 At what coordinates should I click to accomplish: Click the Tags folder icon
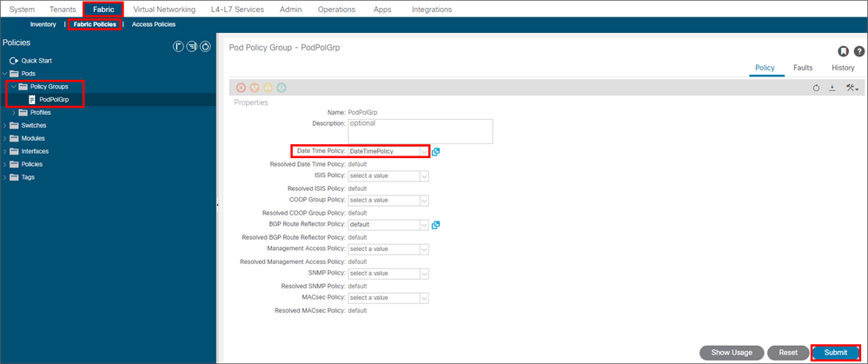[15, 177]
